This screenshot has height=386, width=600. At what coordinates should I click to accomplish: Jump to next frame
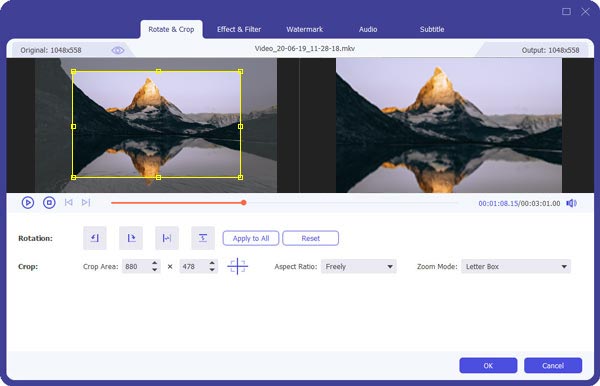click(x=86, y=202)
